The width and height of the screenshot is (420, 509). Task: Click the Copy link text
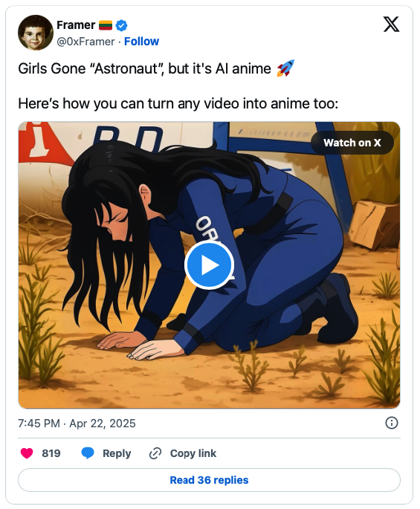[193, 453]
